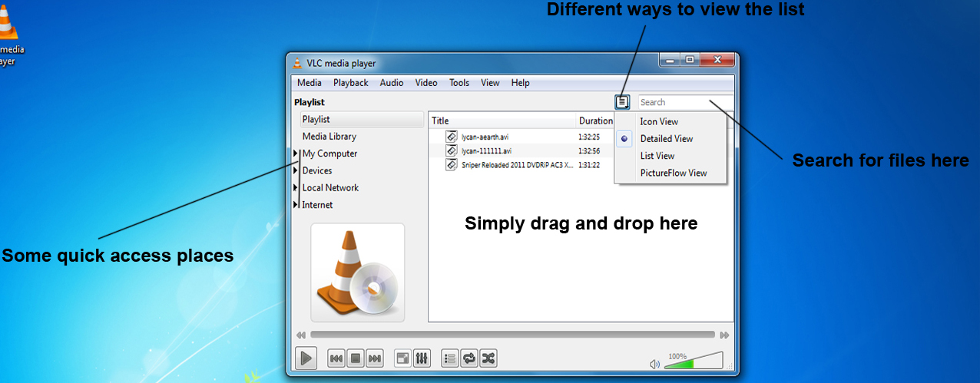Expand the My Computer tree node
980x383 pixels.
296,154
